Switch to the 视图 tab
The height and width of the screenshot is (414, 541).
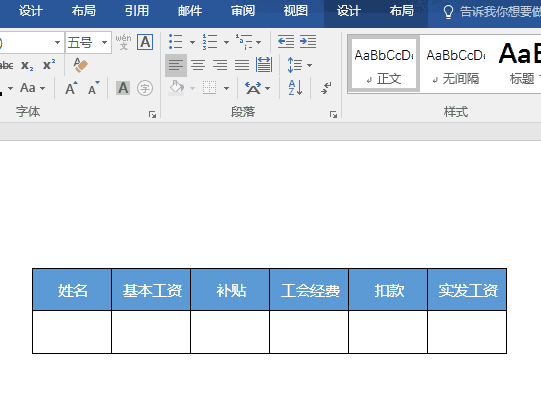point(296,11)
